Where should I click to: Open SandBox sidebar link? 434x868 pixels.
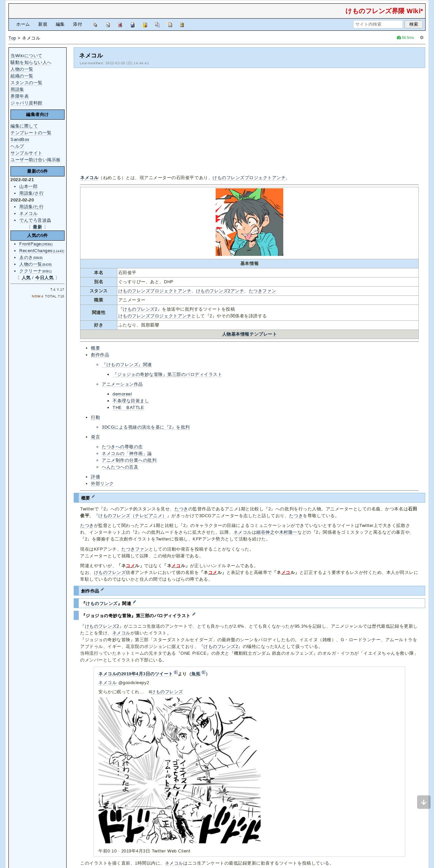20,140
